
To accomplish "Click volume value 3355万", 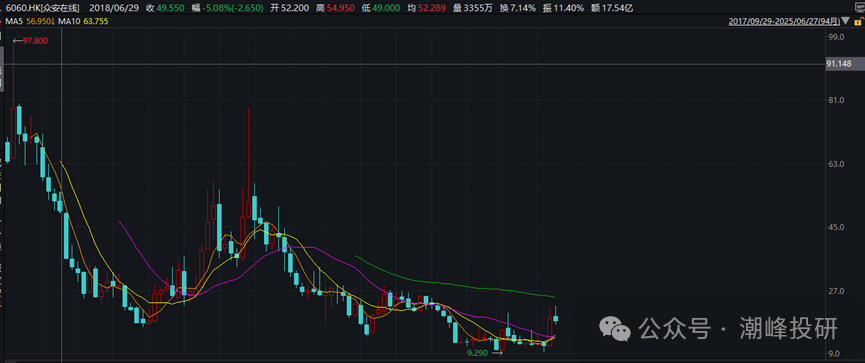I will coord(478,8).
